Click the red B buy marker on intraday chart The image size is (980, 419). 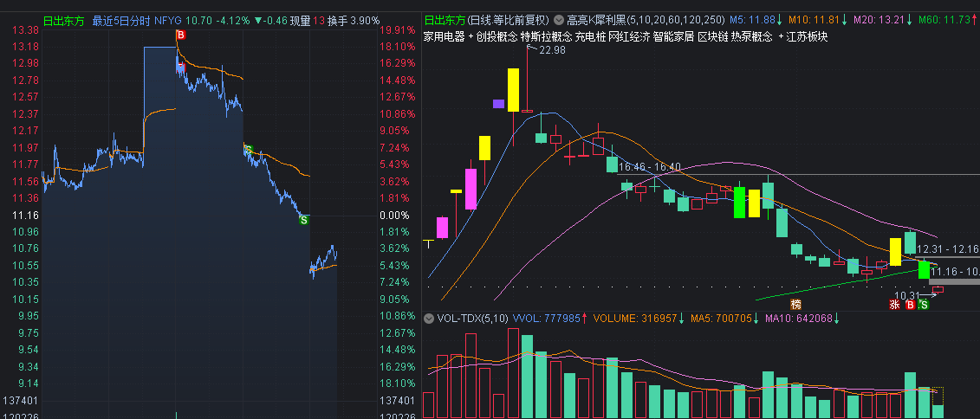180,35
